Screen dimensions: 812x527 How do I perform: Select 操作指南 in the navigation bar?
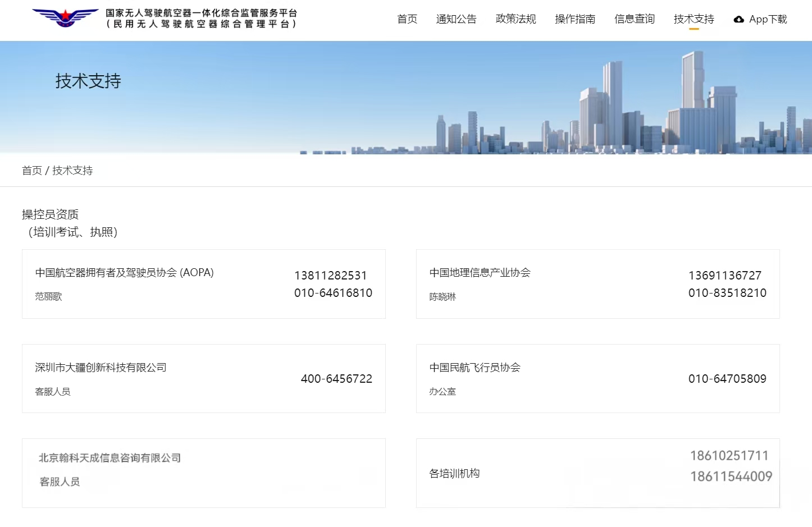575,19
